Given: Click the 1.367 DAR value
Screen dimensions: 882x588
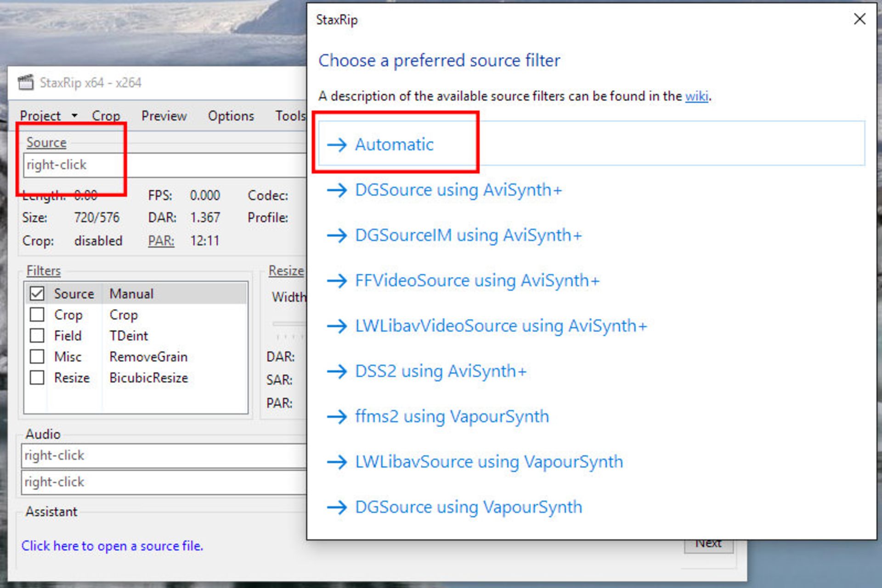Looking at the screenshot, I should [205, 217].
